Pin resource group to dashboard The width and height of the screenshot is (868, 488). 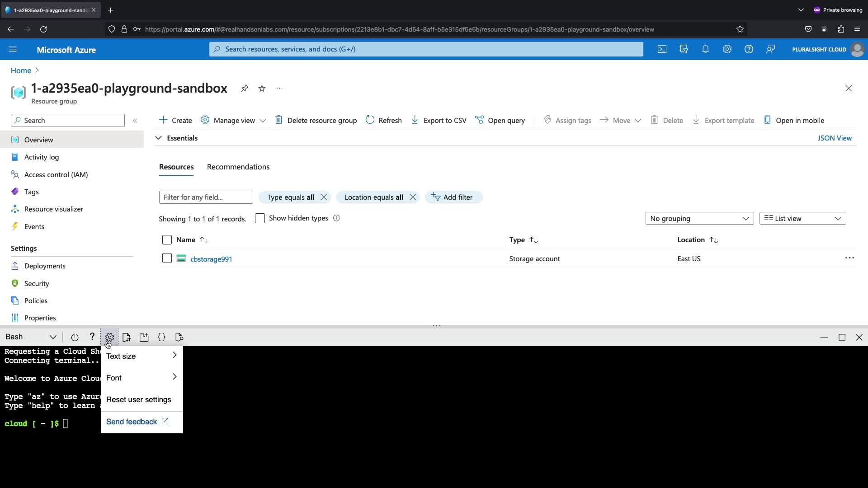point(245,88)
